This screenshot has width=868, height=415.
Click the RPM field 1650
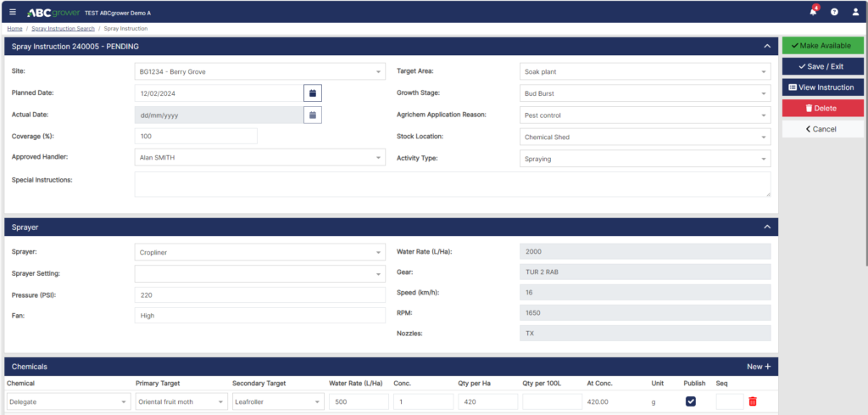[x=645, y=313]
